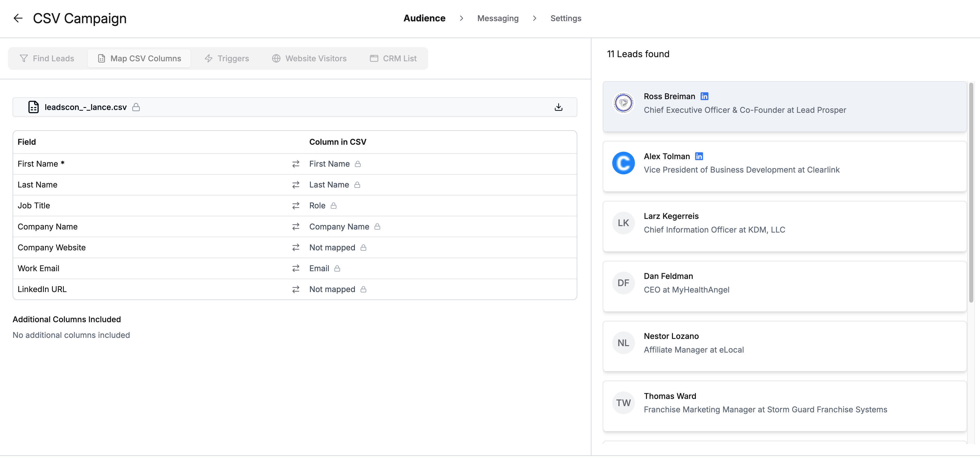Screen dimensions: 980x461
Task: Click the swap arrows in LinkedIn URL row
Action: (296, 290)
